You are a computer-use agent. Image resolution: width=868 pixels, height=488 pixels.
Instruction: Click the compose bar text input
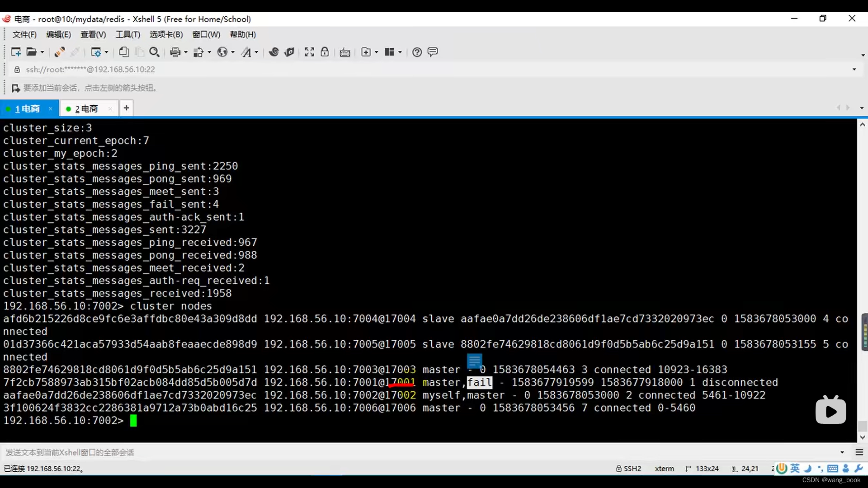pos(420,452)
